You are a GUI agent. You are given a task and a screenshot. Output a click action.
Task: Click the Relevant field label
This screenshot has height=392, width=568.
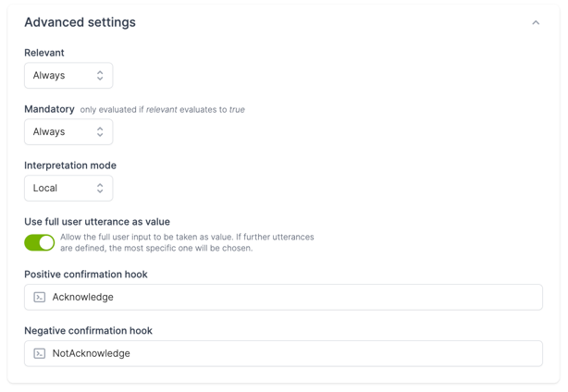(x=44, y=53)
